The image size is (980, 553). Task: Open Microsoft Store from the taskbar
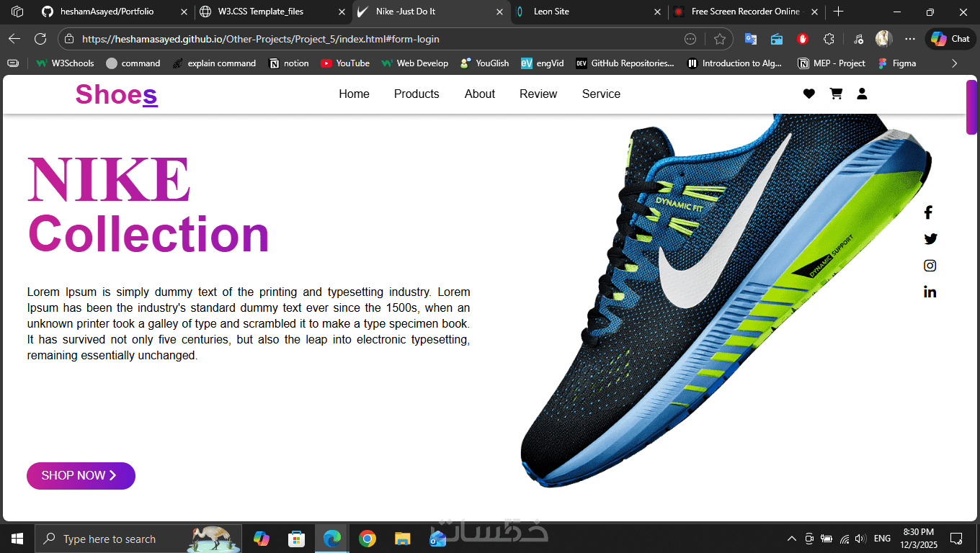(x=296, y=539)
